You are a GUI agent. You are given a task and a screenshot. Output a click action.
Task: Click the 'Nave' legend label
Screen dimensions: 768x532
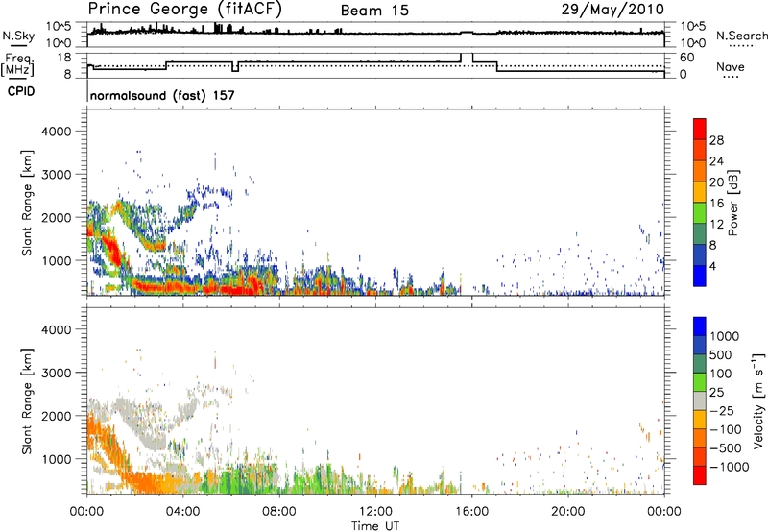tap(731, 67)
